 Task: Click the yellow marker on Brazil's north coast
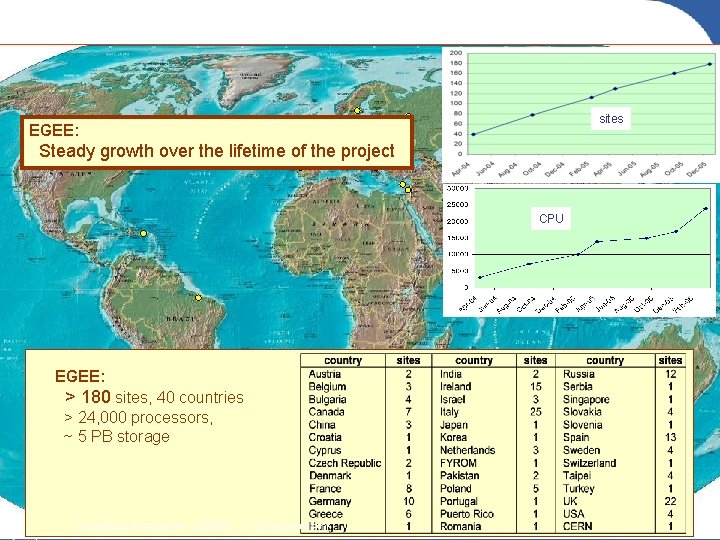point(198,298)
